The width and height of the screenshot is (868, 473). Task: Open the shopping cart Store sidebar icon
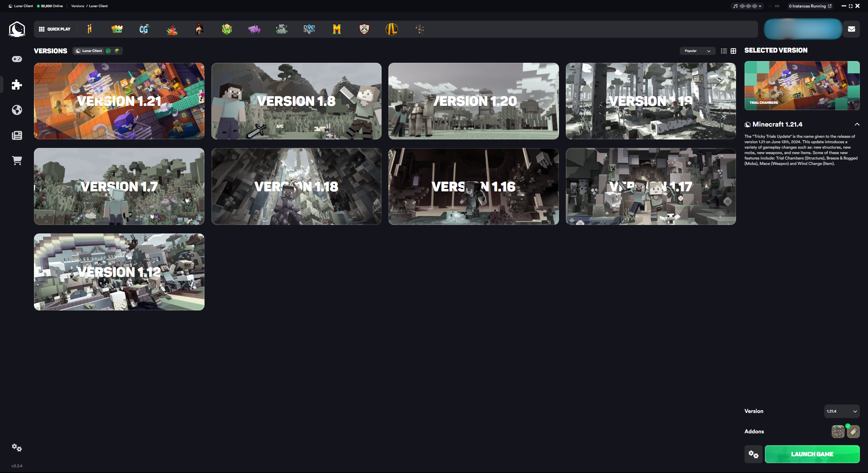coord(17,160)
